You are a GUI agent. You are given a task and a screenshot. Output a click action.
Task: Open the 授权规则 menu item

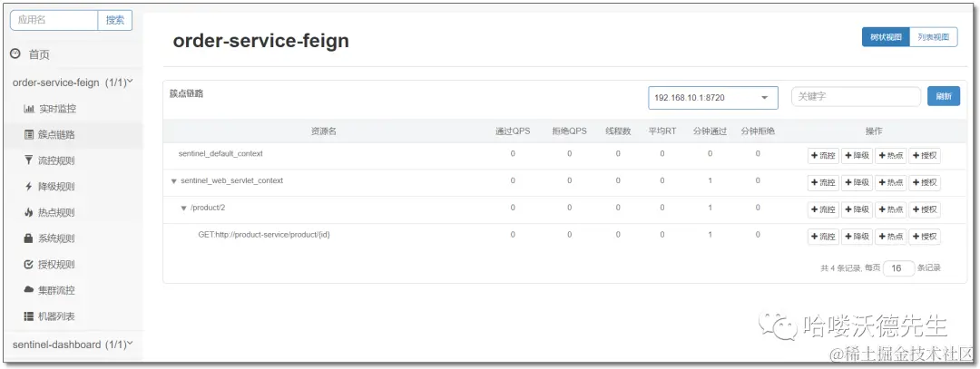pos(56,265)
